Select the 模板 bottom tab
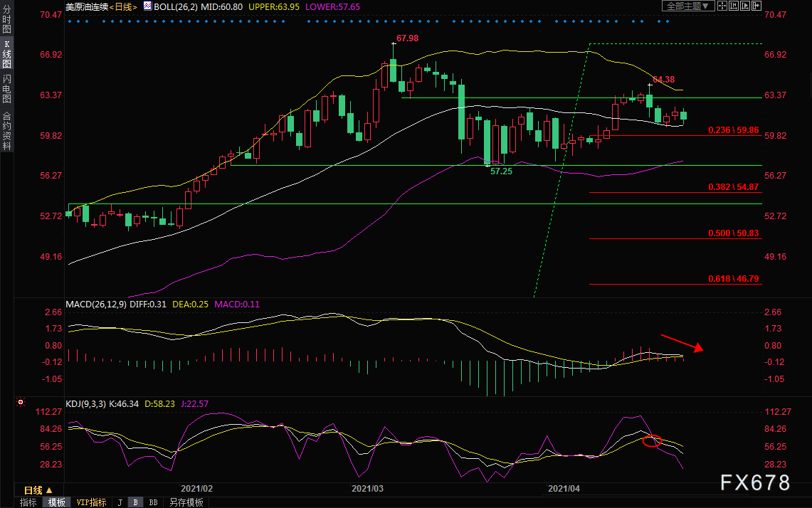812x508 pixels. (56, 502)
